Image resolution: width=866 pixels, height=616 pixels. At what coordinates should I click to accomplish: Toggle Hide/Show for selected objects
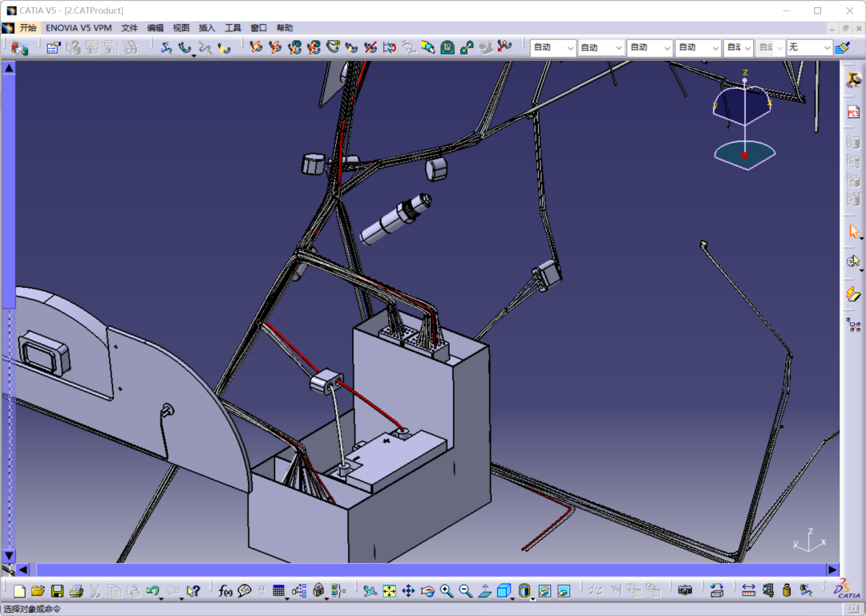(544, 591)
